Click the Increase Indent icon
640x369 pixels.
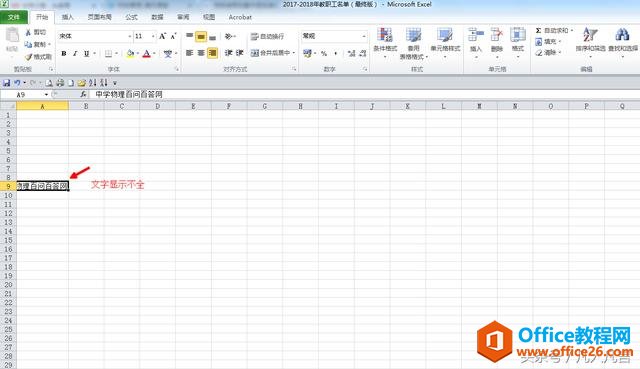(x=240, y=53)
